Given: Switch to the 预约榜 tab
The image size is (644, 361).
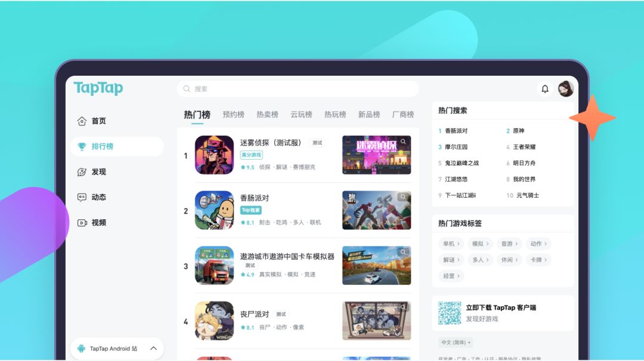Looking at the screenshot, I should [x=234, y=114].
